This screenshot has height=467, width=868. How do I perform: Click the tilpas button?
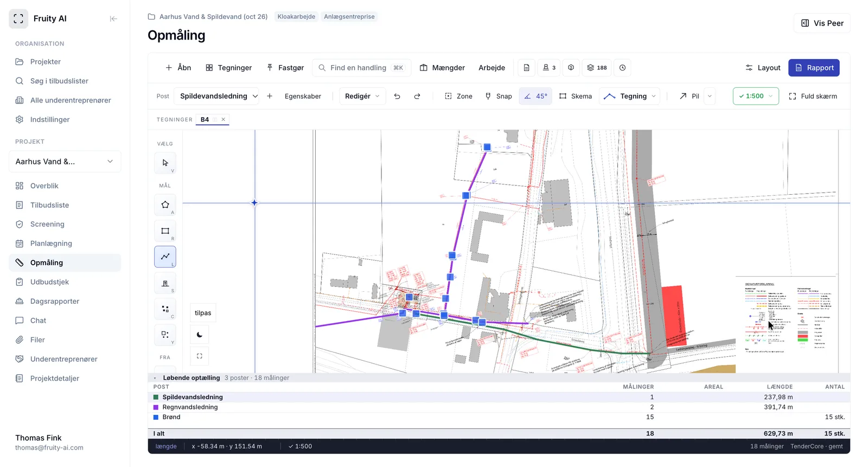point(203,313)
